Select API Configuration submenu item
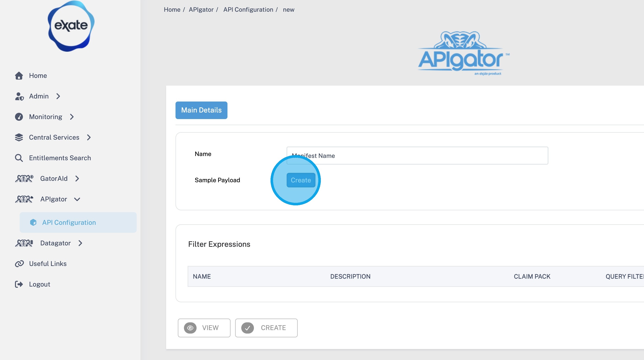This screenshot has width=644, height=360. click(x=78, y=222)
